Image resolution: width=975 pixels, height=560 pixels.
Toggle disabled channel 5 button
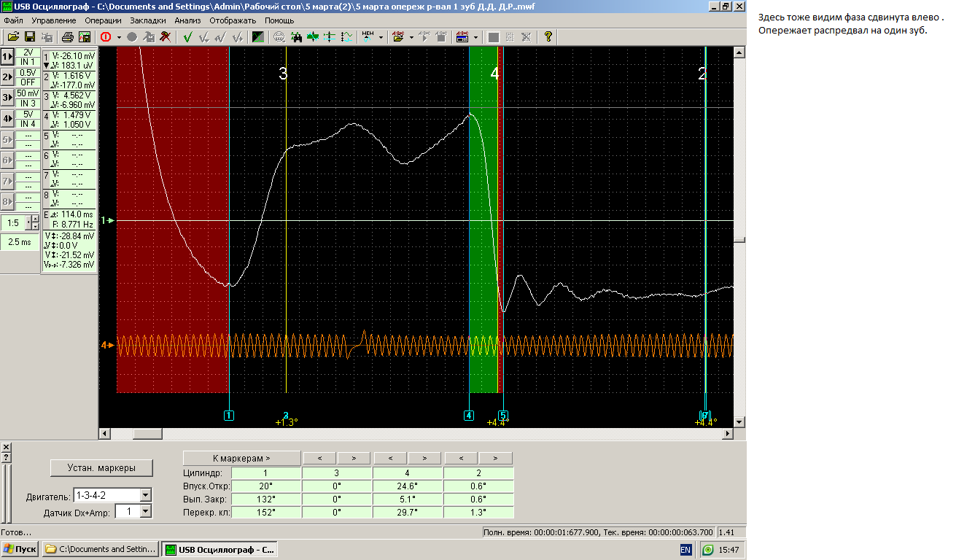[x=7, y=139]
